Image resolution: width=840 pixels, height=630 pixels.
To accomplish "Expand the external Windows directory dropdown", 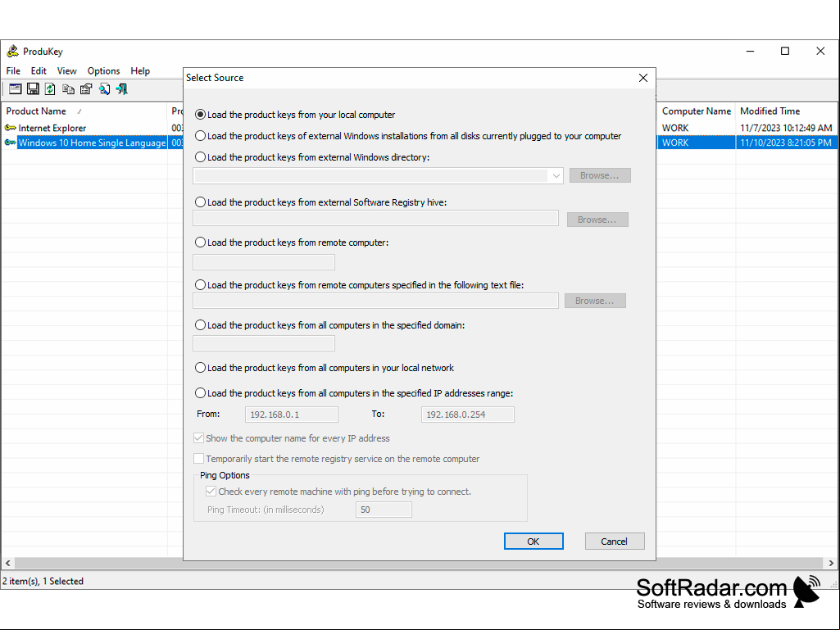I will point(556,175).
